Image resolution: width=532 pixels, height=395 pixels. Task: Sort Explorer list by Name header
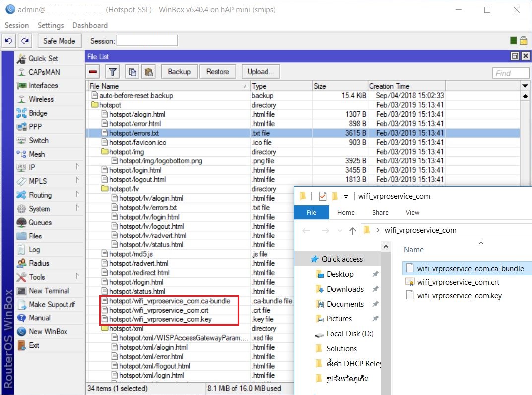414,250
